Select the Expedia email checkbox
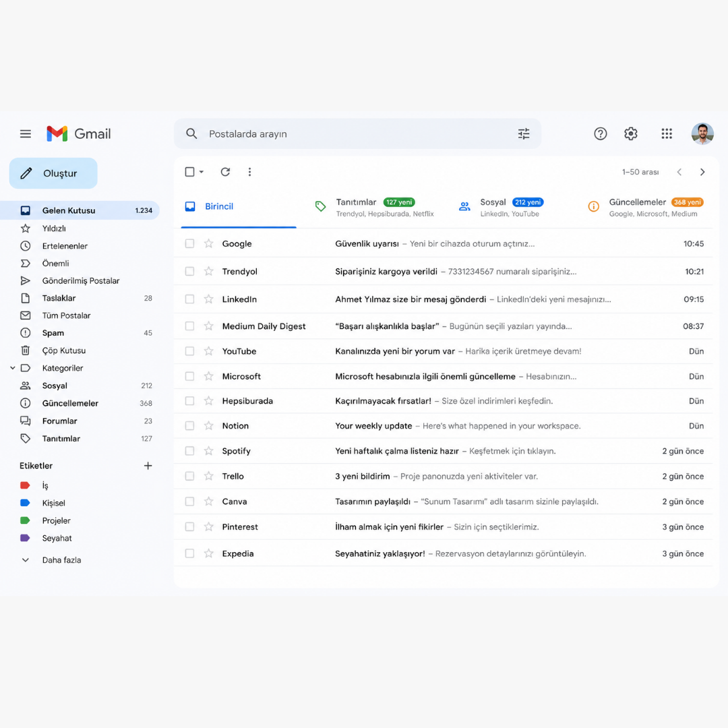The width and height of the screenshot is (728, 728). pyautogui.click(x=189, y=553)
